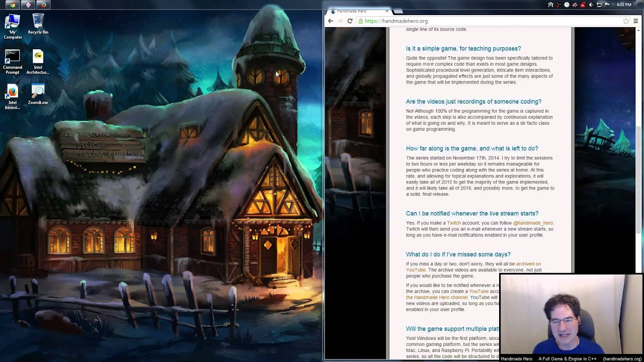The width and height of the screenshot is (644, 362).
Task: Click heading 'What do I do if I've missed some days?'
Action: [x=458, y=254]
